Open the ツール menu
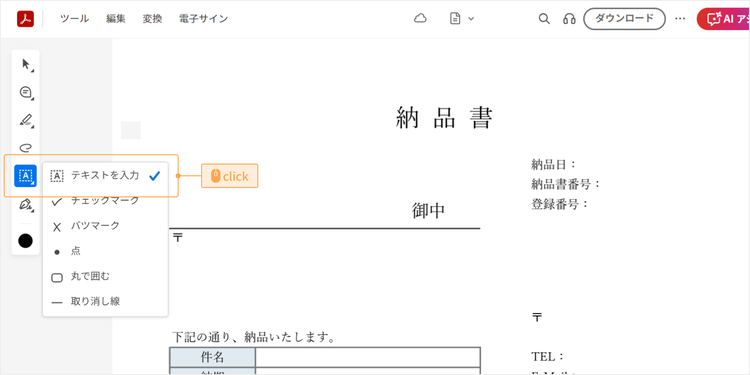750x375 pixels. pos(74,19)
